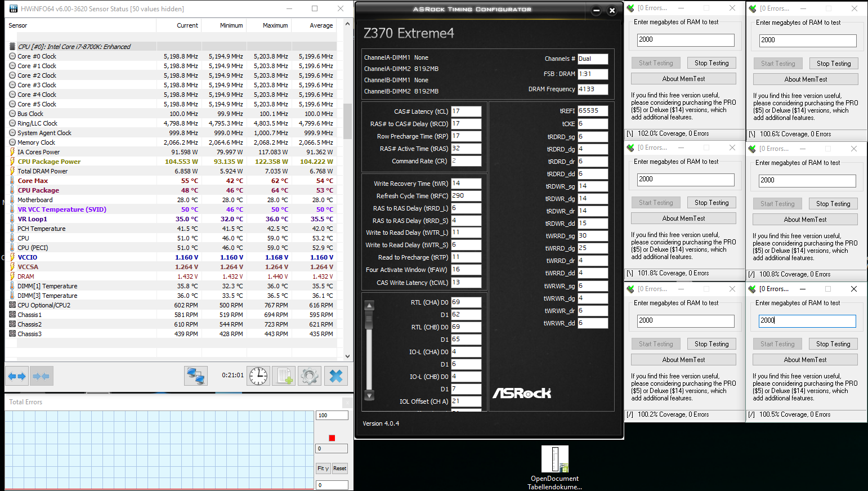
Task: Click Stop Testing in the 101.8% Coverage MemTest window
Action: pyautogui.click(x=712, y=203)
